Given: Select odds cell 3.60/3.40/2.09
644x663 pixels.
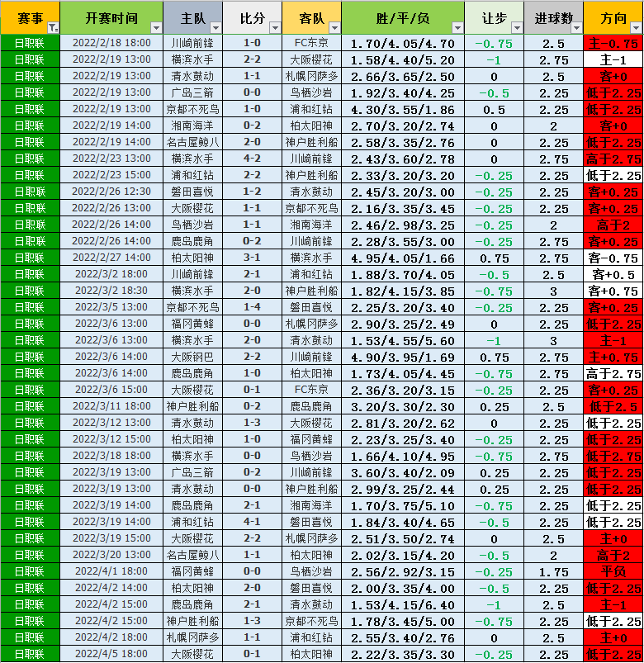Looking at the screenshot, I should click(x=403, y=472).
